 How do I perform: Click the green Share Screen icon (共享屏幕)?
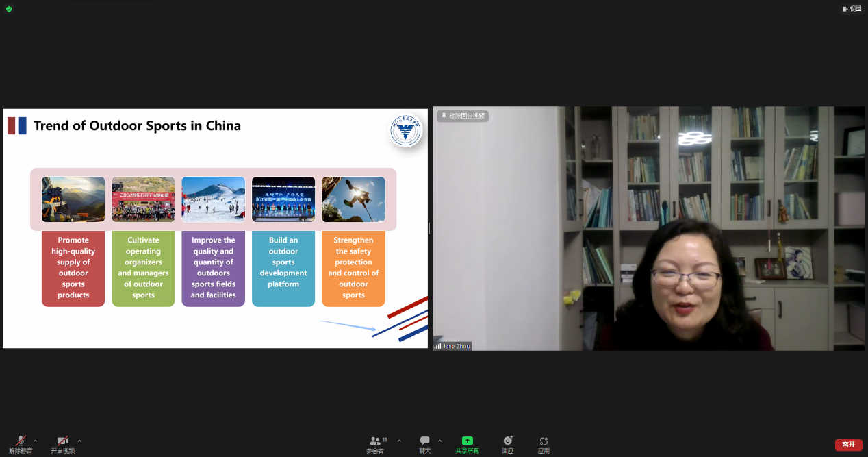tap(468, 441)
